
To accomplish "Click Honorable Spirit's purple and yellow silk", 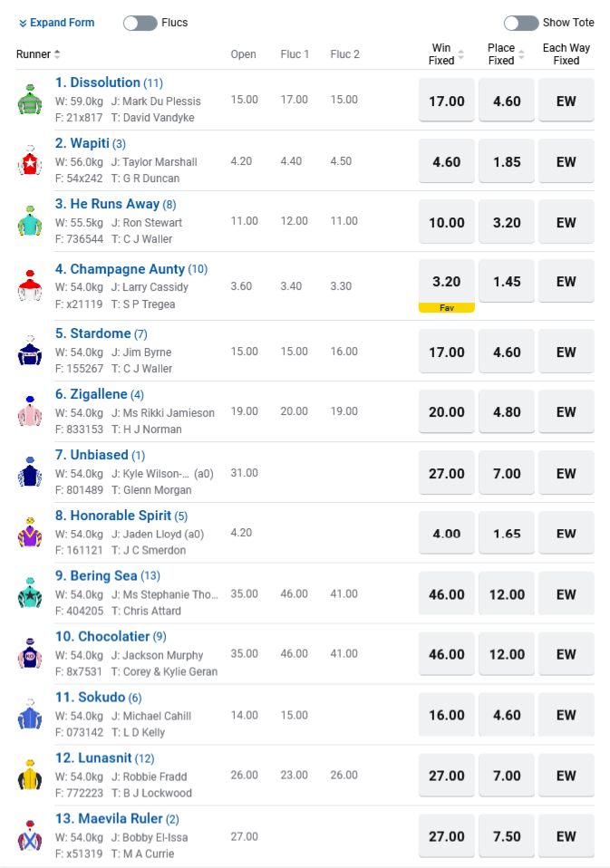I will [30, 533].
